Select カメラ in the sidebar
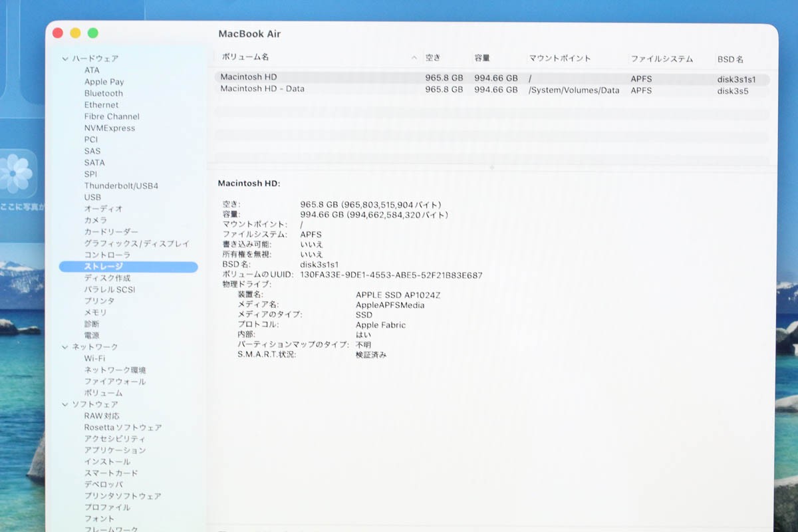 [95, 220]
